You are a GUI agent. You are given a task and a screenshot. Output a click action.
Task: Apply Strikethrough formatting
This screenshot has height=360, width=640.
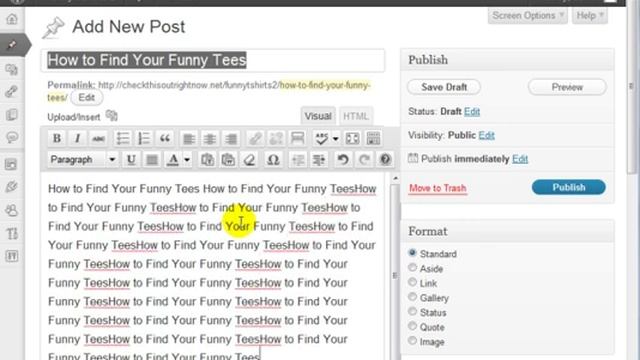point(98,139)
